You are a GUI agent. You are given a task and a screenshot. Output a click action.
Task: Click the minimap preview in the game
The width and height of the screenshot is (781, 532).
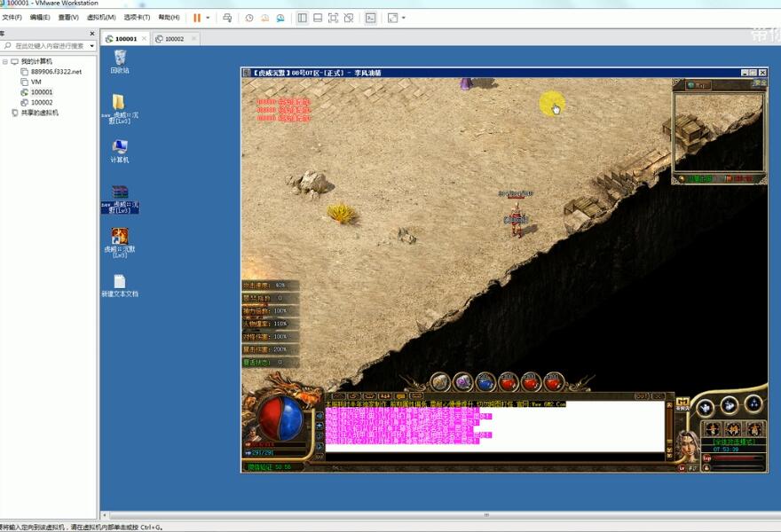[x=718, y=133]
